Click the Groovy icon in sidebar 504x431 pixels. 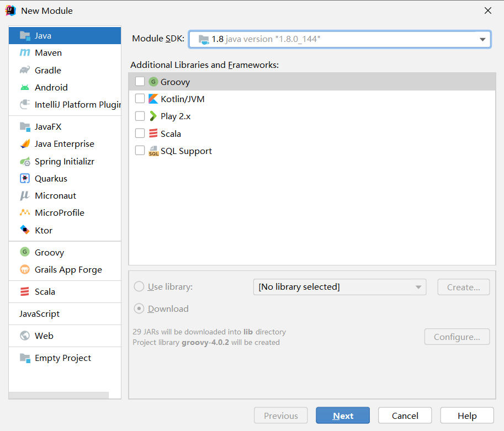point(25,252)
